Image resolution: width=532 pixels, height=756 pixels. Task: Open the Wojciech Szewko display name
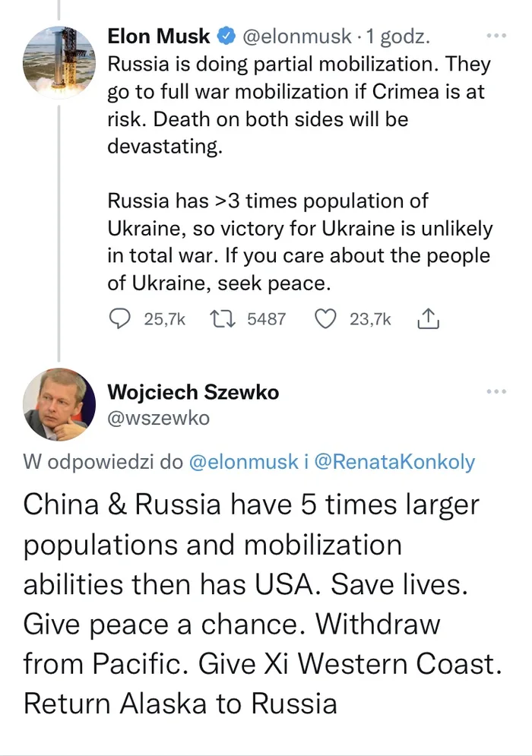(x=193, y=392)
